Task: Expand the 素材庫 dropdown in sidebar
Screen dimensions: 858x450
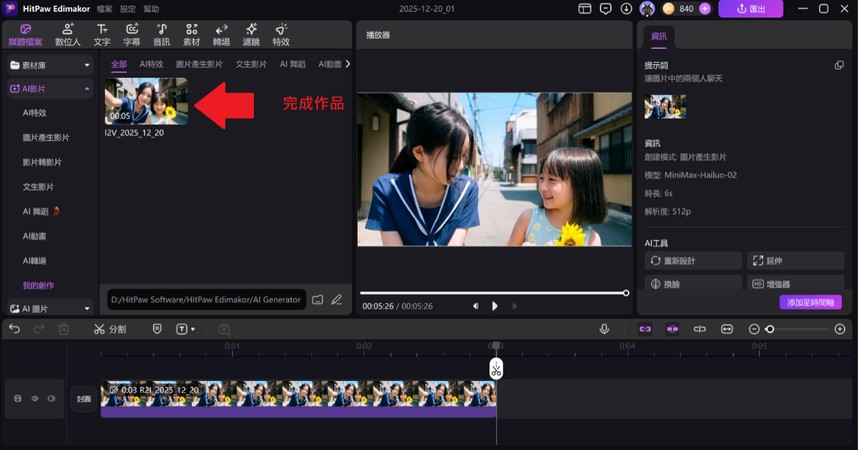Action: click(x=87, y=65)
